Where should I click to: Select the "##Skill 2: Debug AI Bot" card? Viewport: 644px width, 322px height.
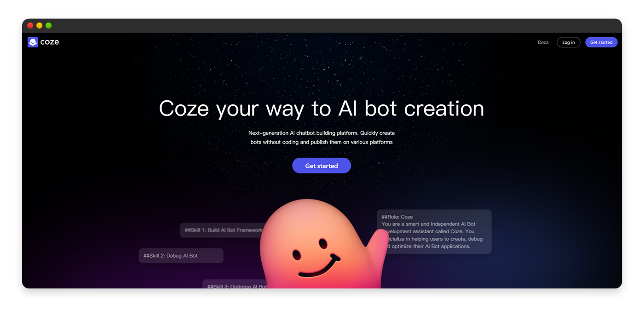(x=181, y=256)
